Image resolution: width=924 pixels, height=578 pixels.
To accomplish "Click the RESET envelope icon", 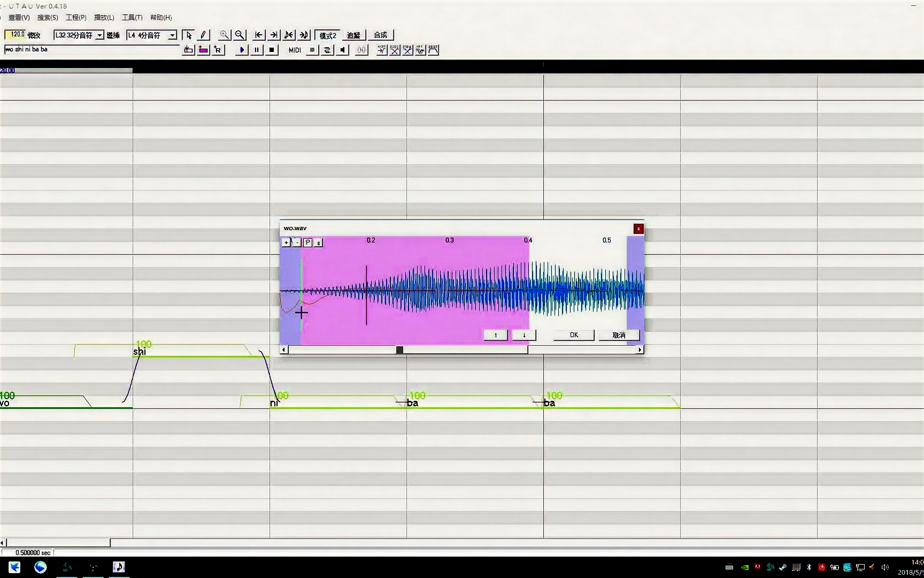I will click(433, 50).
